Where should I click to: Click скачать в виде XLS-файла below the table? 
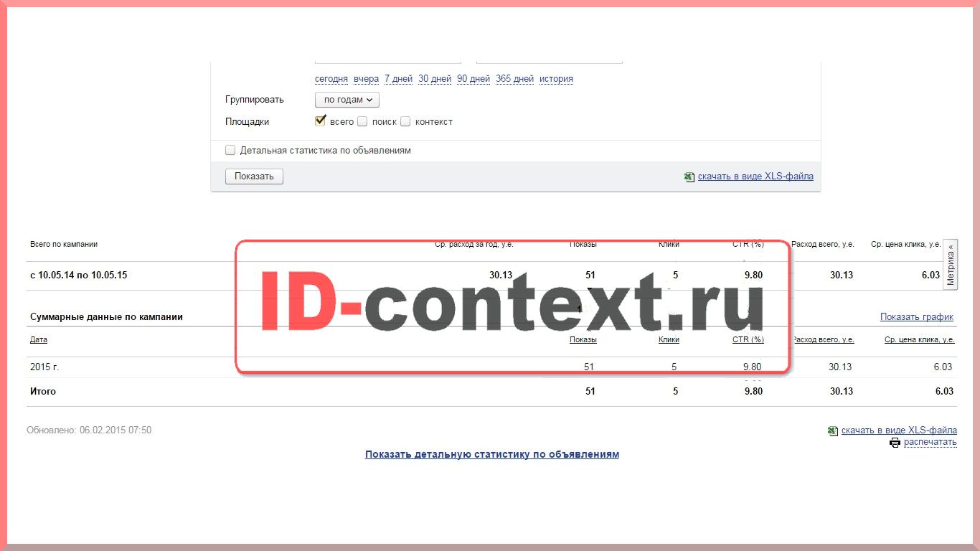pos(899,430)
